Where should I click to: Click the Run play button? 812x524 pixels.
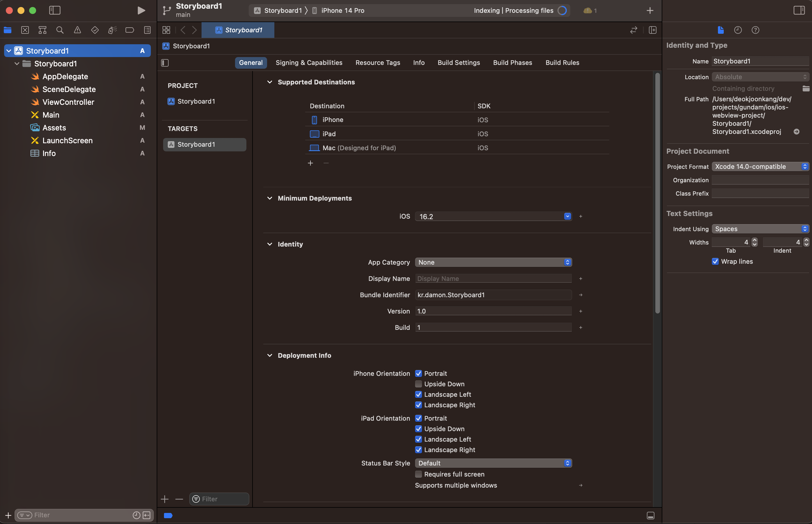click(x=141, y=10)
